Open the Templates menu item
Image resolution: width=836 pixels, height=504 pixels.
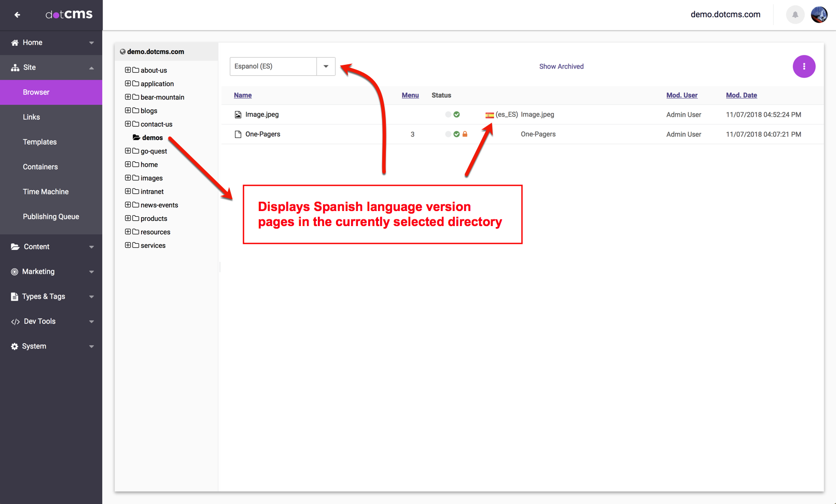(40, 142)
